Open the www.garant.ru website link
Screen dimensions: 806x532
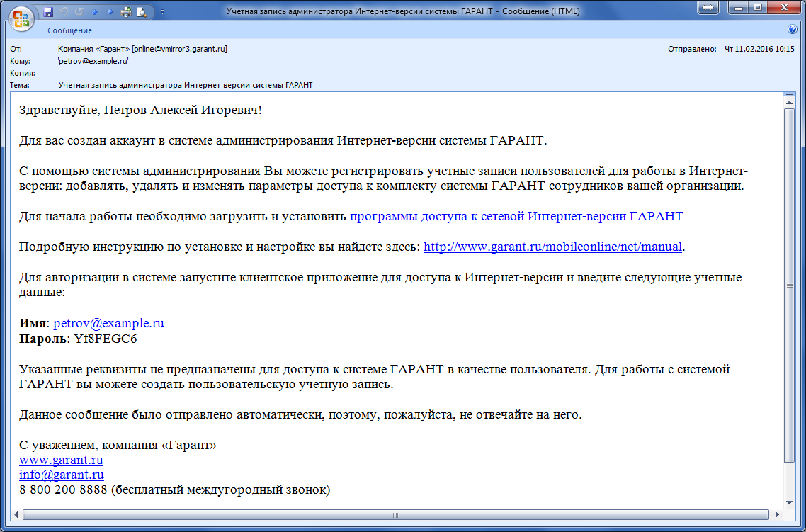click(61, 460)
